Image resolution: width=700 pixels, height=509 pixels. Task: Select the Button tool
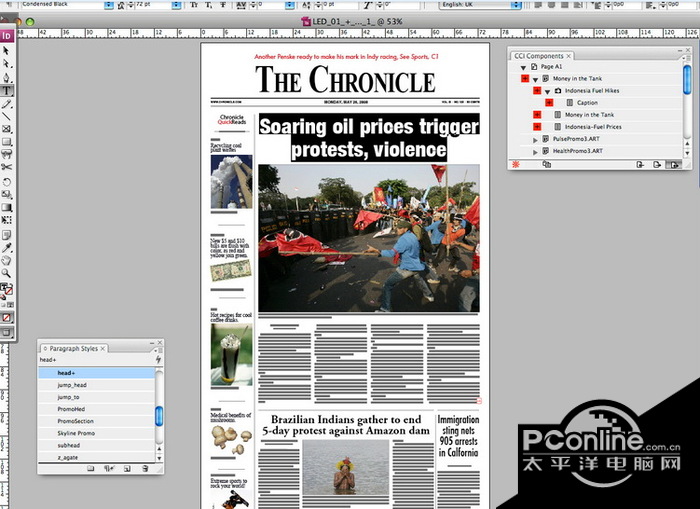coord(6,154)
